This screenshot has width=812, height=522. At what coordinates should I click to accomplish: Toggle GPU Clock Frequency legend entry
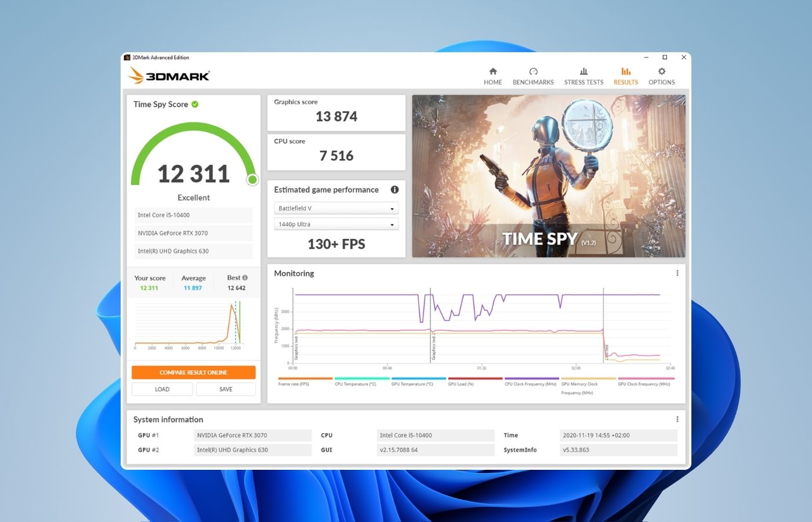pos(645,382)
